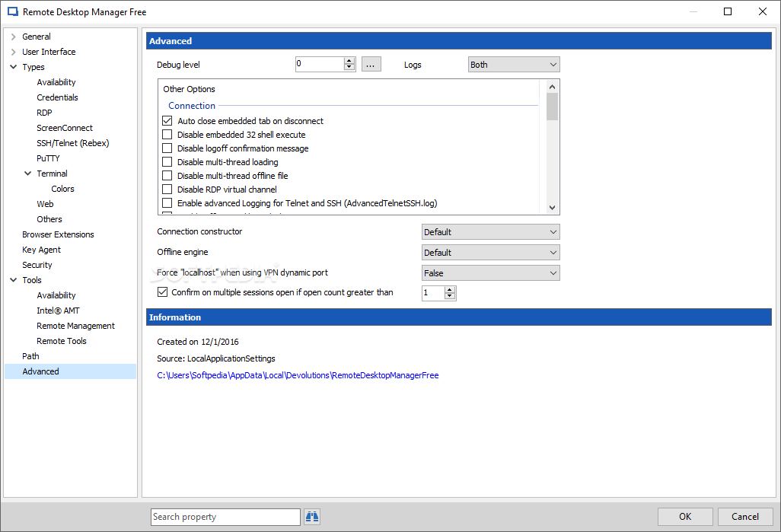This screenshot has height=532, width=781.
Task: Click Other Options scrollbar up arrow
Action: pyautogui.click(x=552, y=87)
